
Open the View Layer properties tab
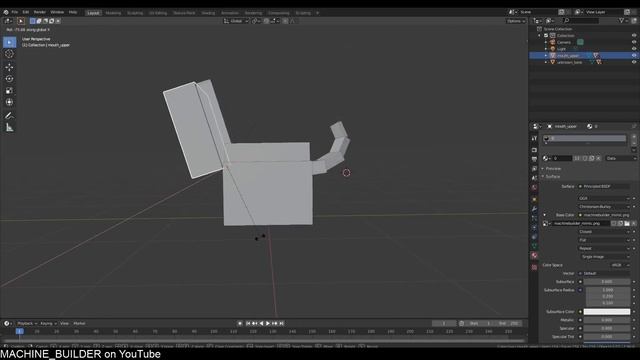[534, 169]
